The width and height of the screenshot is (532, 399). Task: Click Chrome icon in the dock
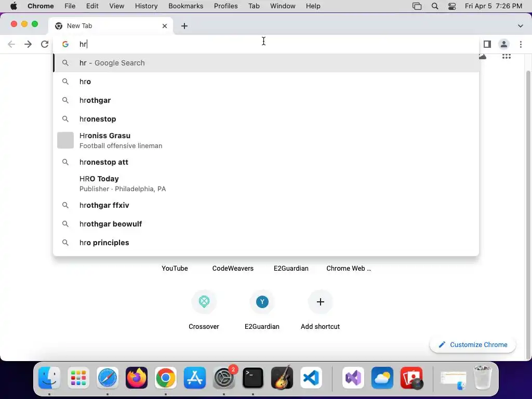pos(166,378)
